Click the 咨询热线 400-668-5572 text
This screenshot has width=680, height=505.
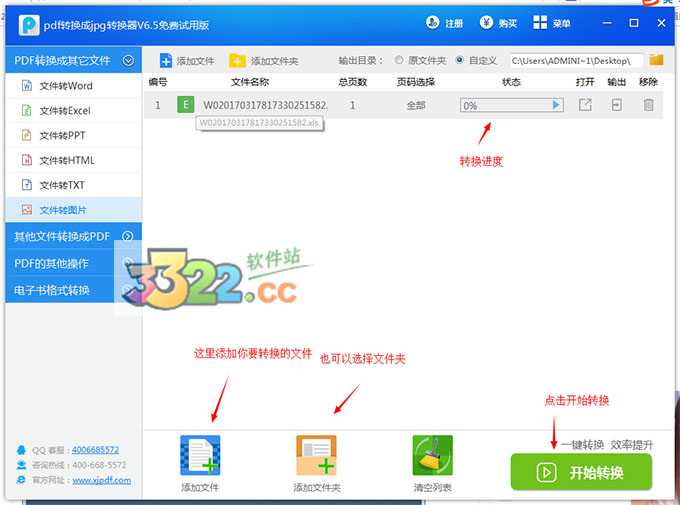point(79,465)
